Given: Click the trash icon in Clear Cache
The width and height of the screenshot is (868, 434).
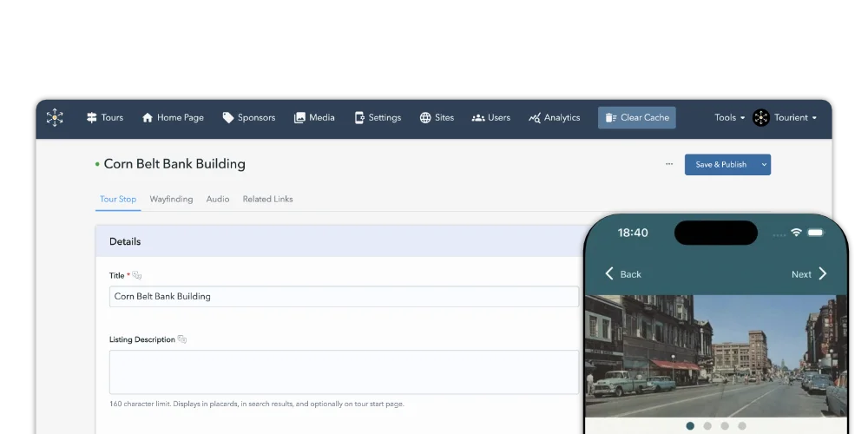Looking at the screenshot, I should [x=610, y=117].
